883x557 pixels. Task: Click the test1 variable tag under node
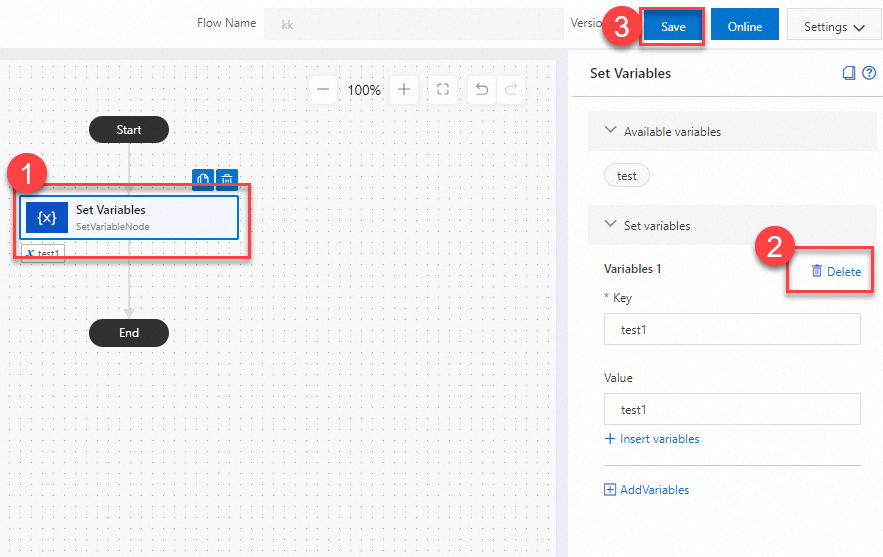click(x=43, y=253)
